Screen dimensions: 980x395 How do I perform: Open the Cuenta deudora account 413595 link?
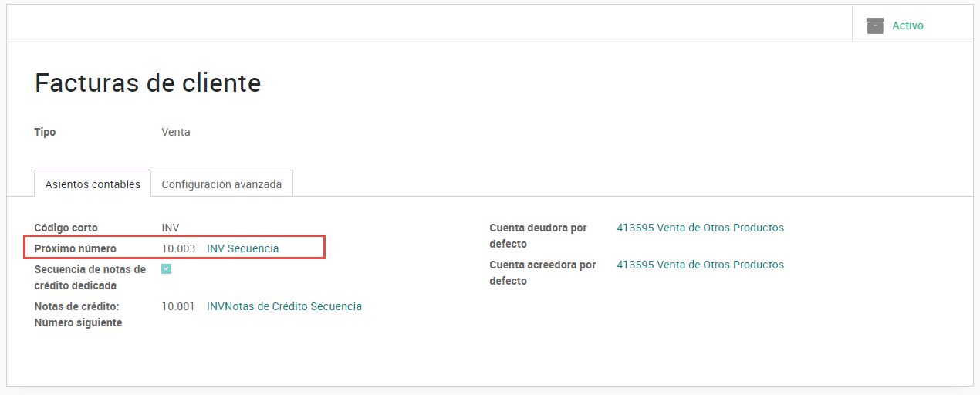[700, 228]
